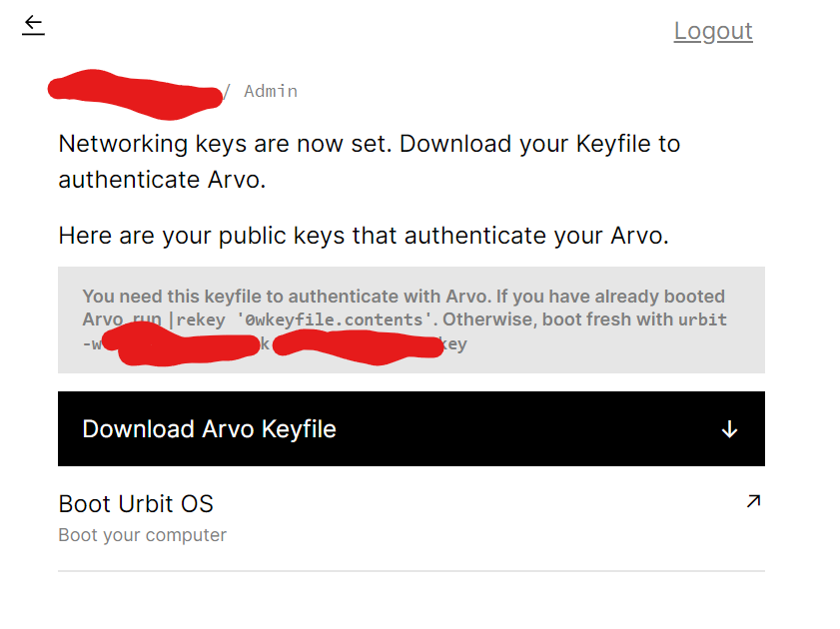Click the 'Boot your computer' subtitle
The width and height of the screenshot is (840, 629).
pos(142,535)
